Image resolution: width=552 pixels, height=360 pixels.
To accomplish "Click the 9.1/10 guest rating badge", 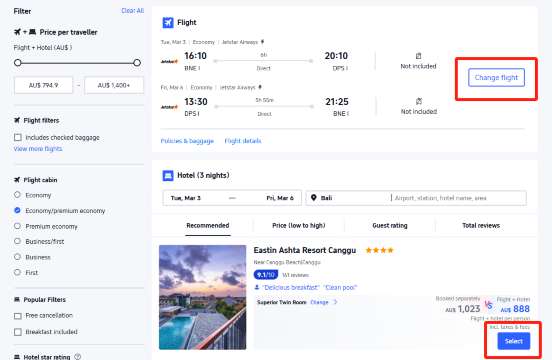I will point(266,275).
